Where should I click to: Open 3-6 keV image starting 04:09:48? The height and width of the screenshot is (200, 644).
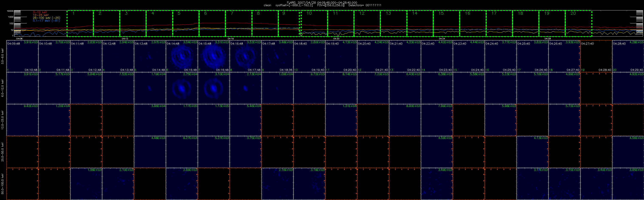pyautogui.click(x=23, y=56)
